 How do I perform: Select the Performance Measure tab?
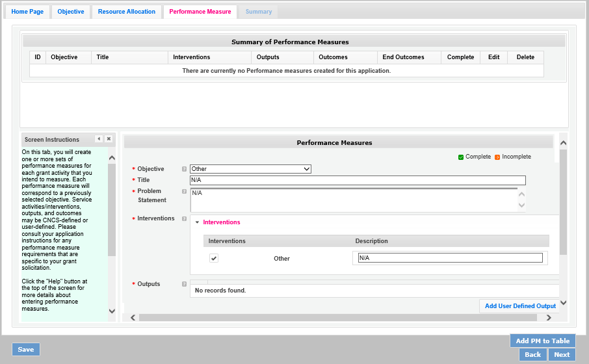(x=200, y=12)
